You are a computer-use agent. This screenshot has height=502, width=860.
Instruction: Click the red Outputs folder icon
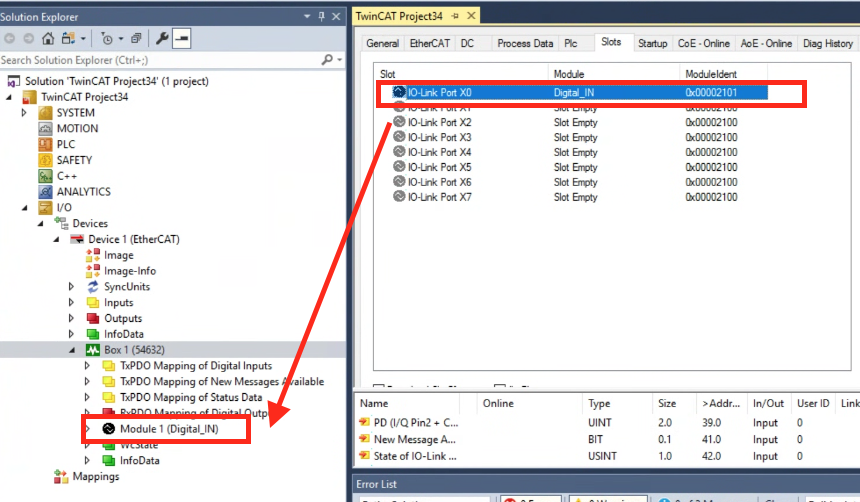(93, 318)
